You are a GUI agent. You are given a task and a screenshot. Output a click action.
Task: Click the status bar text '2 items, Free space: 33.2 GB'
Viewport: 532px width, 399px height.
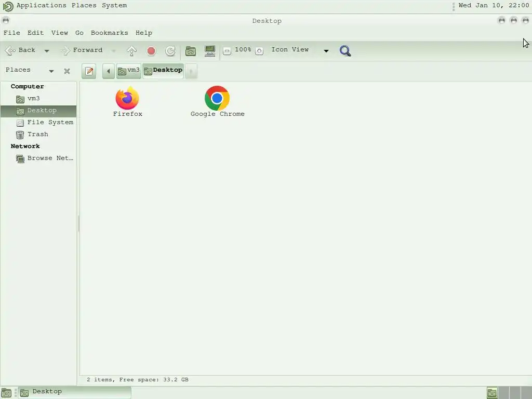[137, 380]
